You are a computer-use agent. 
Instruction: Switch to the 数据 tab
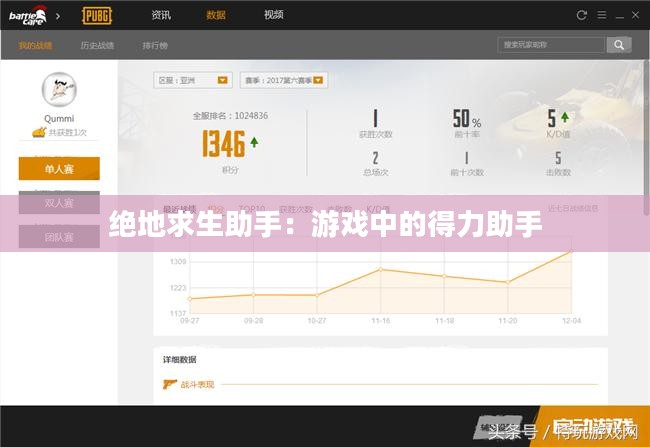point(216,15)
